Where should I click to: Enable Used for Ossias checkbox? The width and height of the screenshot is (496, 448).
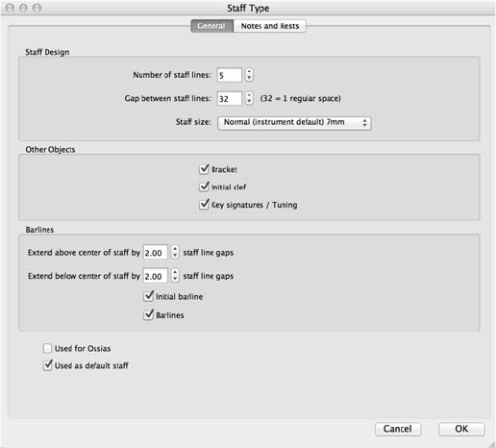click(x=47, y=348)
